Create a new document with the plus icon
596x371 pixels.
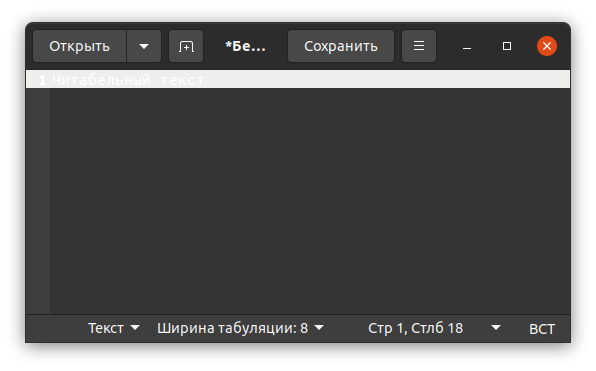(186, 46)
